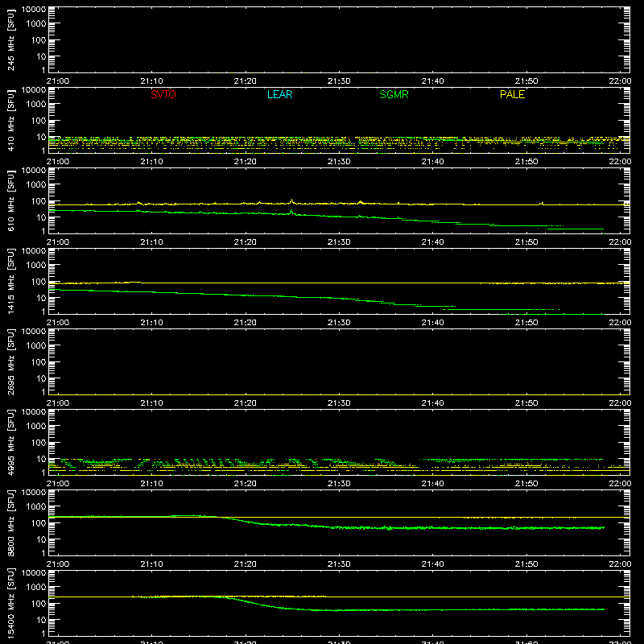Click 21:40 under the 410 MHz panel
Screen dimensions: 644x644
[432, 162]
